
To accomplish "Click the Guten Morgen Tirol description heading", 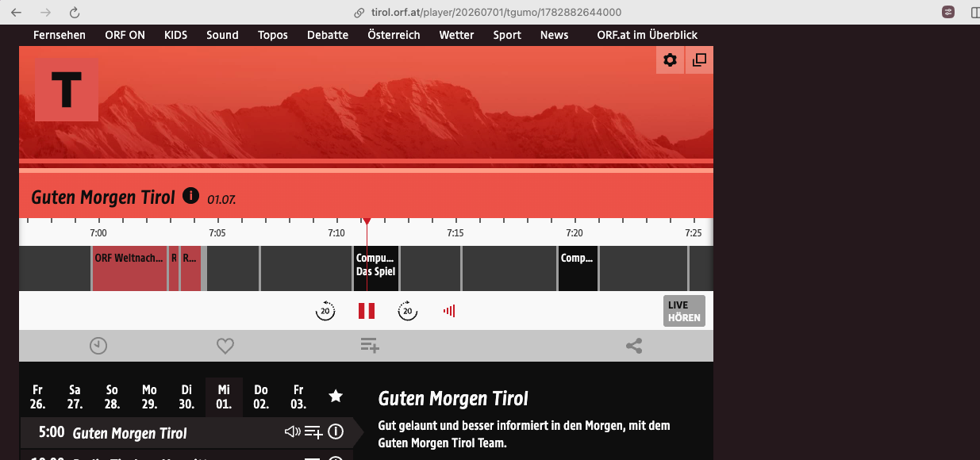I will [x=453, y=398].
